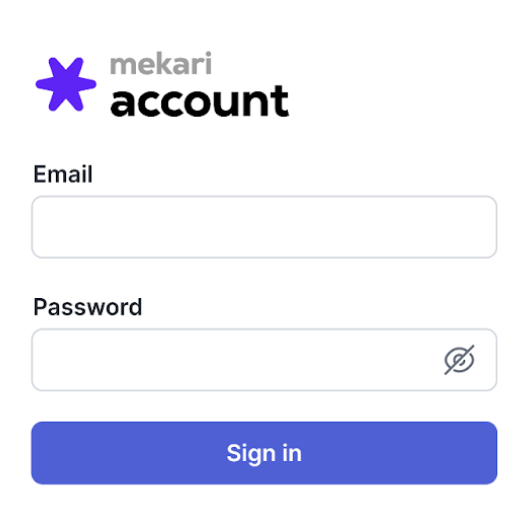Click the Password field label

coord(88,307)
